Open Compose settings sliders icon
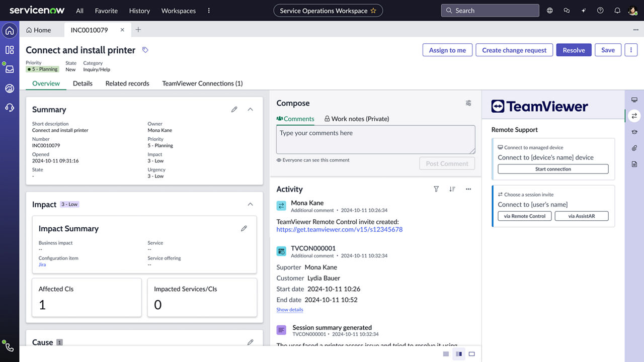 (468, 103)
